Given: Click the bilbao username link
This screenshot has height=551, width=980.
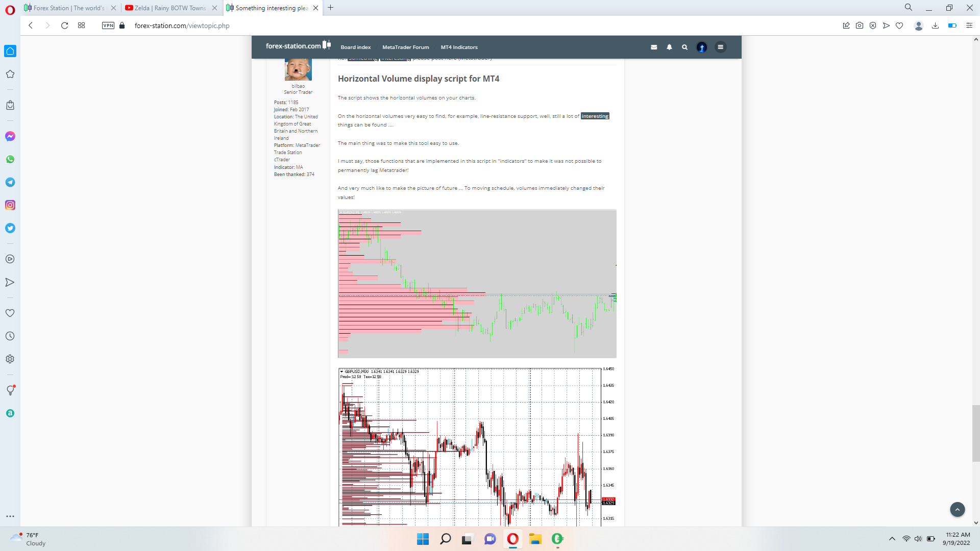Looking at the screenshot, I should (x=298, y=86).
